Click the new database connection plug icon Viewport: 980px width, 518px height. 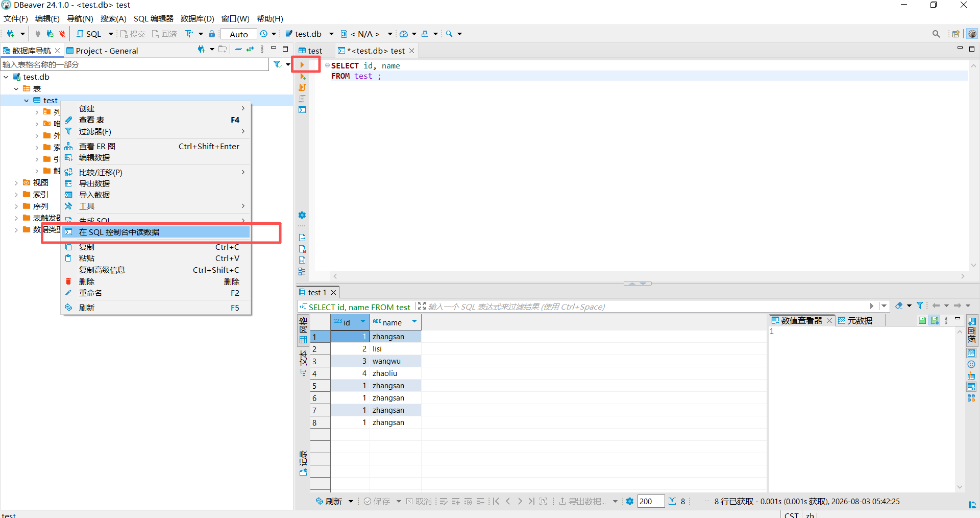10,34
